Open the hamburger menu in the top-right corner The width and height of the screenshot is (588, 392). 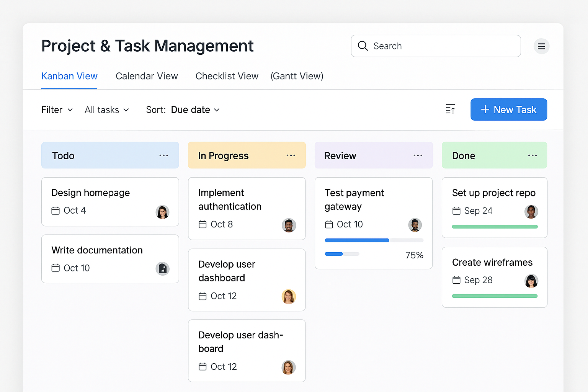(x=541, y=46)
